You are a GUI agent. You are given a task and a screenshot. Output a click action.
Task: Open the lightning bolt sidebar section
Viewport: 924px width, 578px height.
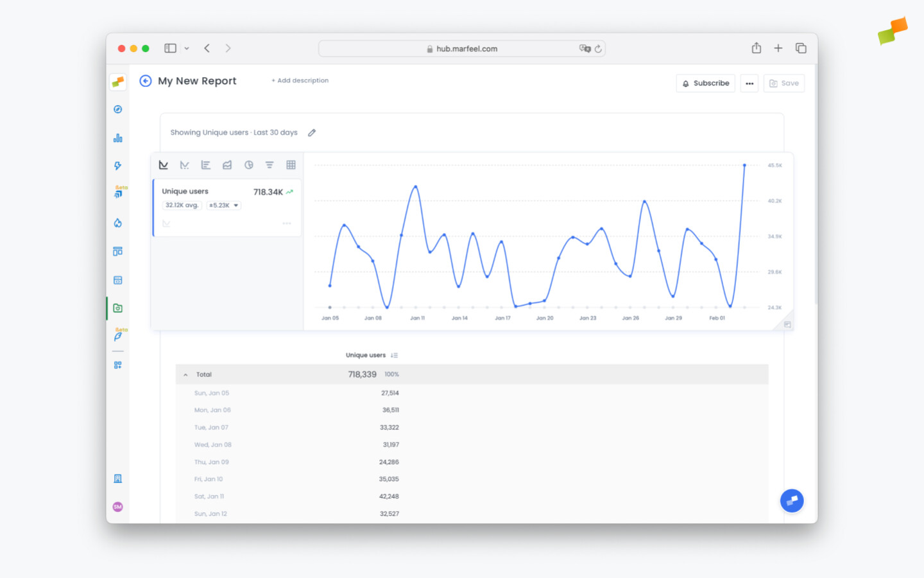[x=118, y=166]
